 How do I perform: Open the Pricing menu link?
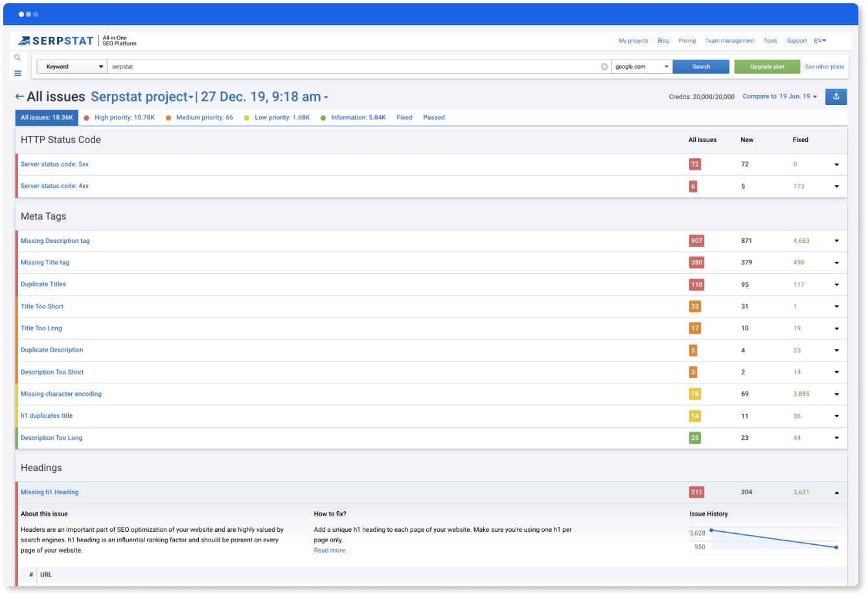[x=687, y=41]
